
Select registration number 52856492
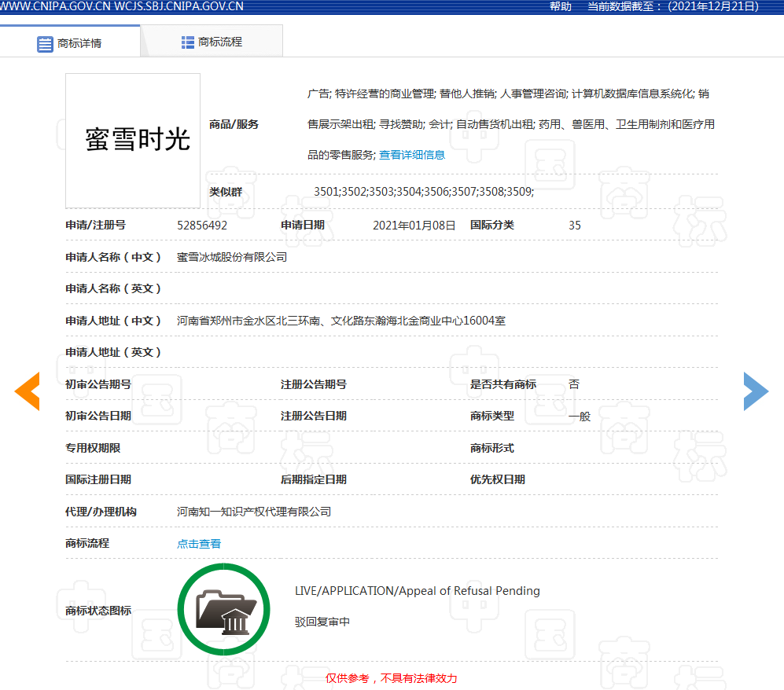click(x=202, y=226)
